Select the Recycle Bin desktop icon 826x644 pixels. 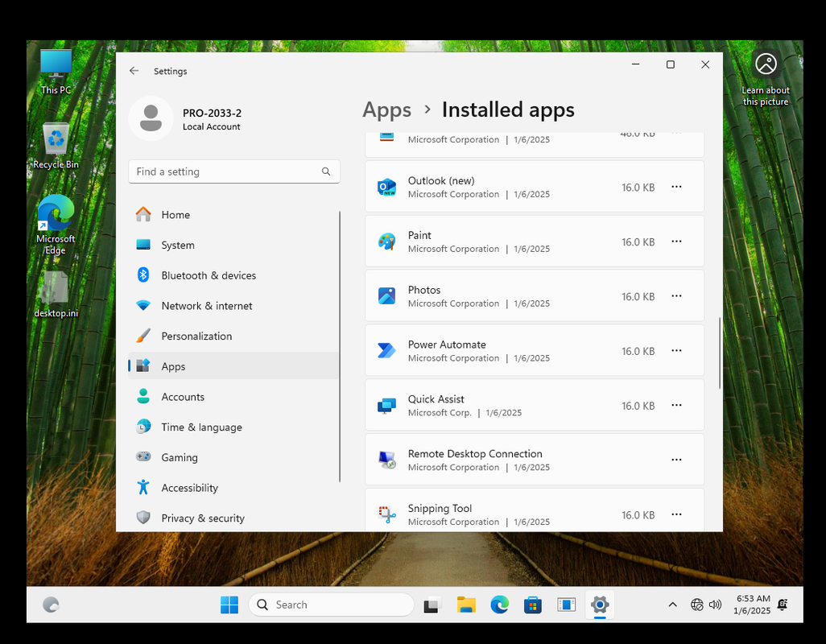(56, 146)
